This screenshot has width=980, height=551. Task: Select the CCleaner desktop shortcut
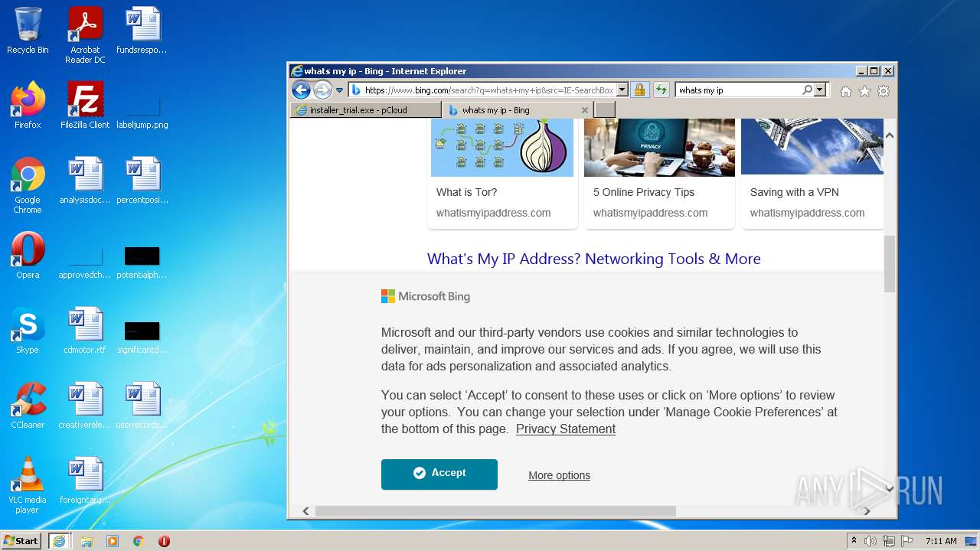click(x=28, y=406)
